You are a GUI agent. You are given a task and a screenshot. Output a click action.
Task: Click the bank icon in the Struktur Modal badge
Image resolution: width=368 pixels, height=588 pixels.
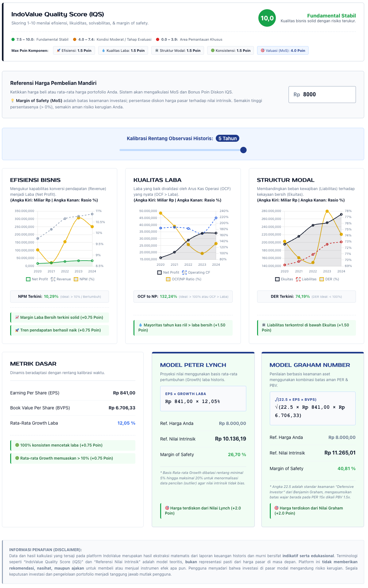(157, 51)
